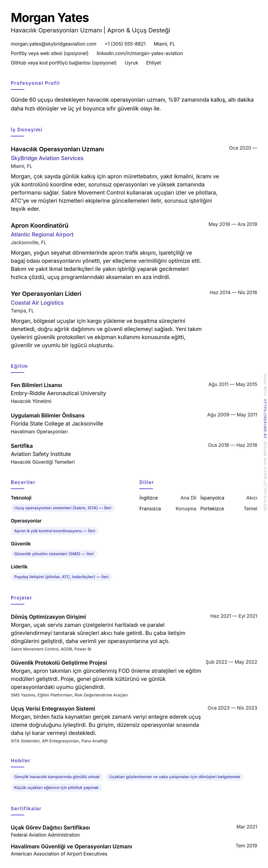
Task: Click the Uçuş operasyonları sistemleri skill tag
Action: pos(63,508)
